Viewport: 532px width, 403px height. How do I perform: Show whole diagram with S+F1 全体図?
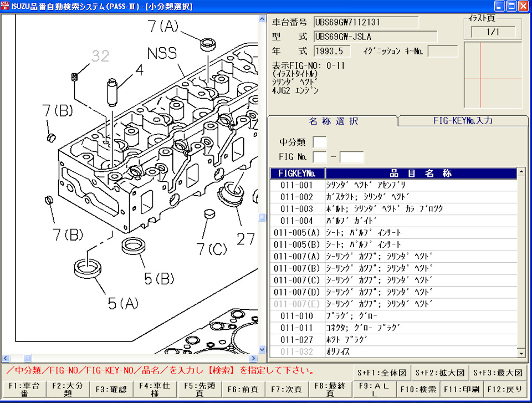tap(382, 373)
